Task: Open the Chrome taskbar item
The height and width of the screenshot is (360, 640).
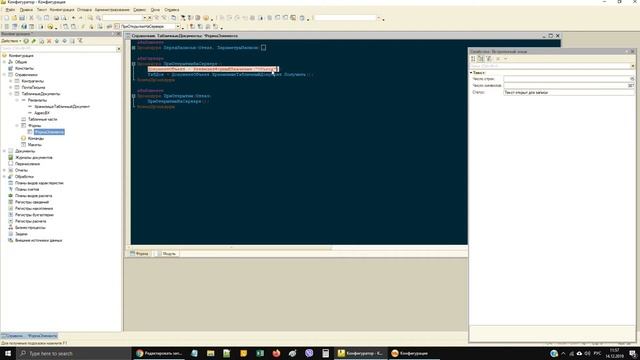Action: (159, 353)
